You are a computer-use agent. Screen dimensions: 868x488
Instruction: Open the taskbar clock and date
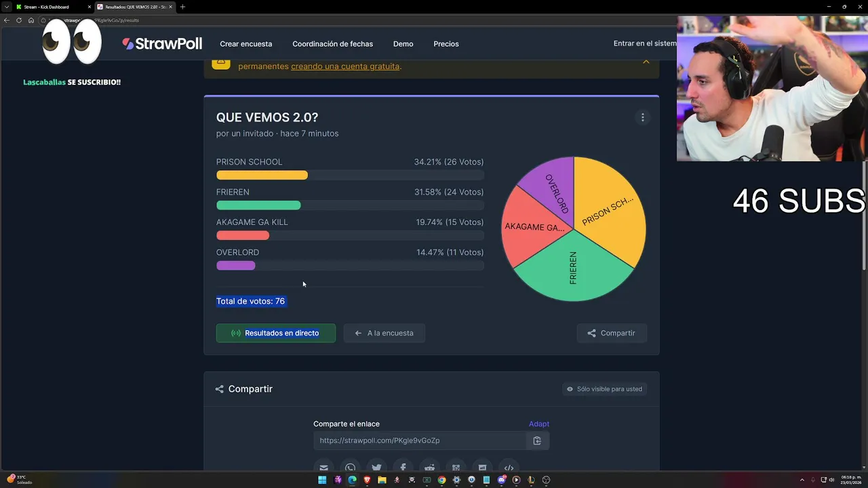pyautogui.click(x=850, y=479)
